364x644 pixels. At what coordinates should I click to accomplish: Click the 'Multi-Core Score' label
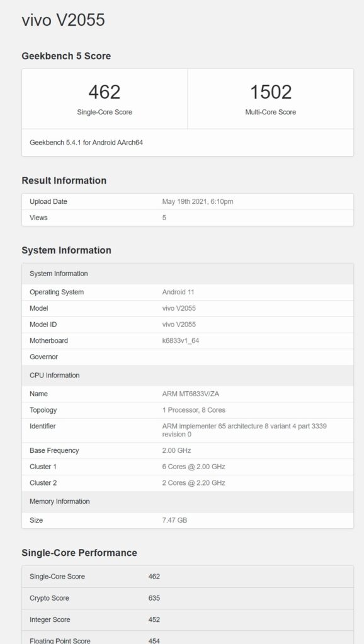click(x=271, y=112)
